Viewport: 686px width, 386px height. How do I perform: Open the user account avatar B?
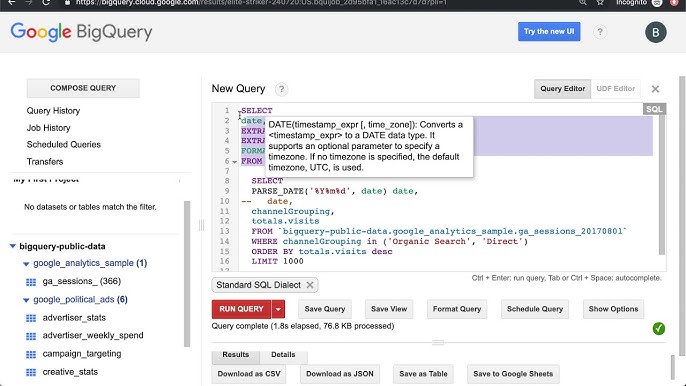tap(655, 32)
